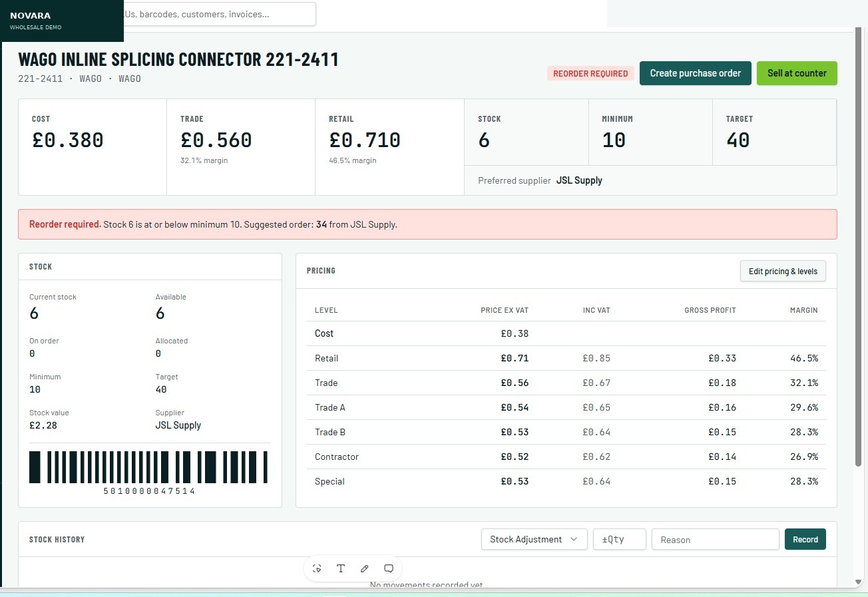Click the product title WAGO INLINE SPLICING CONNECTOR
The height and width of the screenshot is (597, 868).
pos(178,59)
